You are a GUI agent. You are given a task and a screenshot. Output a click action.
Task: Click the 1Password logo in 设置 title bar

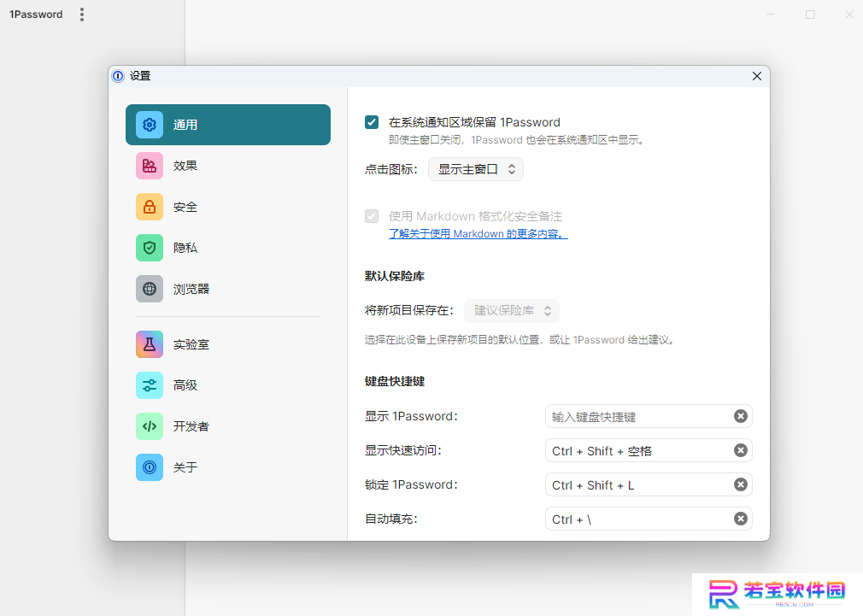click(x=118, y=76)
